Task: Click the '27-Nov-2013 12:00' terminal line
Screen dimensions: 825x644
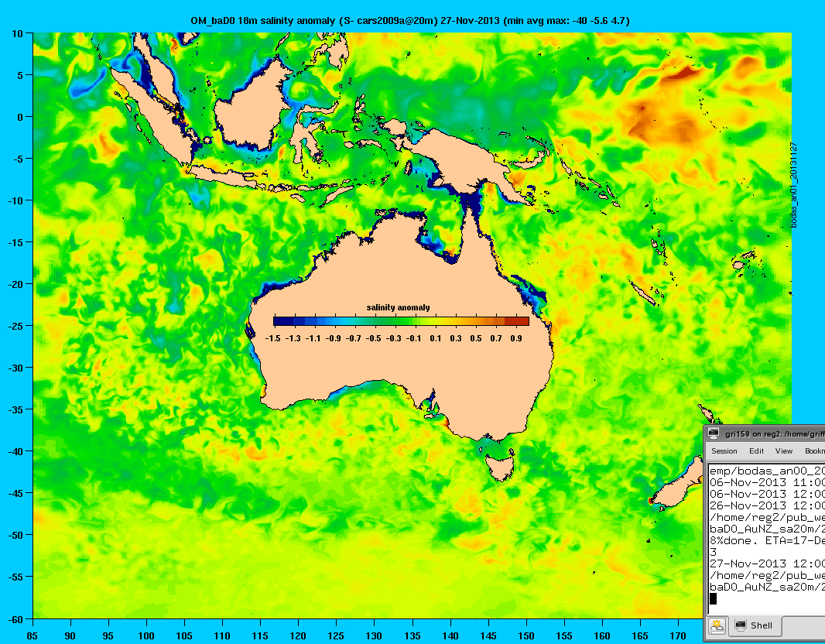Action: point(767,563)
